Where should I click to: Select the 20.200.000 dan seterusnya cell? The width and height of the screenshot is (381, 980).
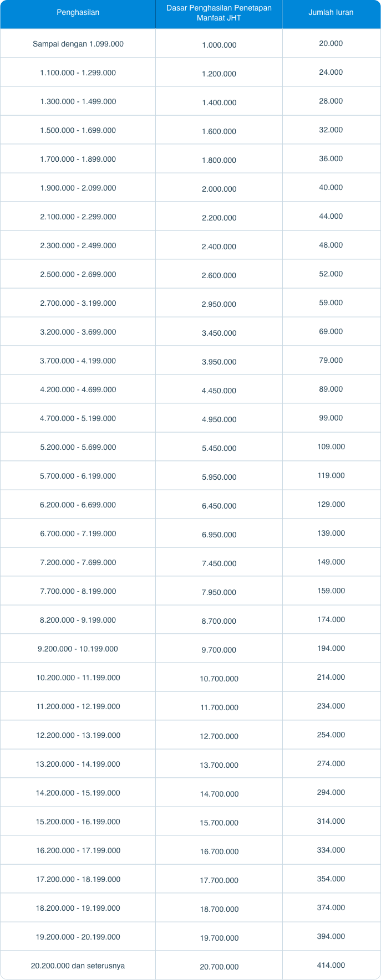78,966
